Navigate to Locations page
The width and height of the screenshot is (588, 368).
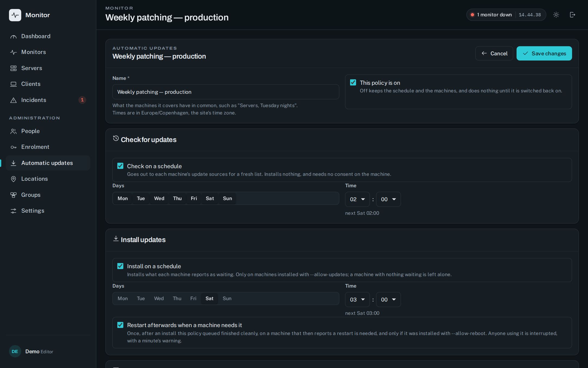(48, 179)
